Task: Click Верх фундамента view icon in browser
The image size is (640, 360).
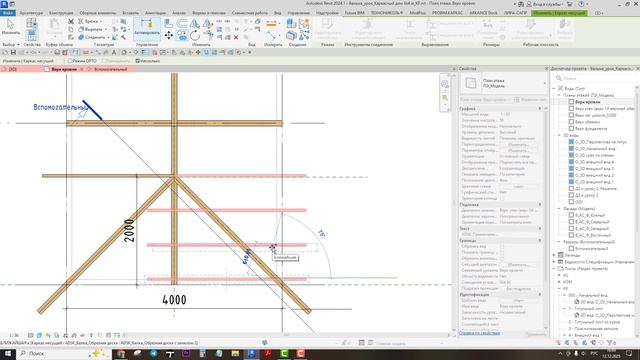Action: click(x=571, y=129)
